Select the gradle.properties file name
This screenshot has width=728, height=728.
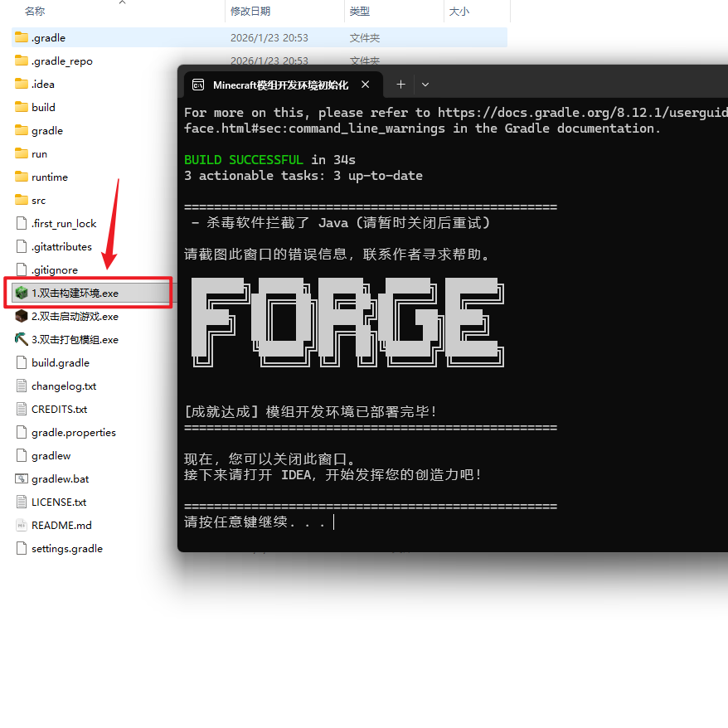coord(74,433)
